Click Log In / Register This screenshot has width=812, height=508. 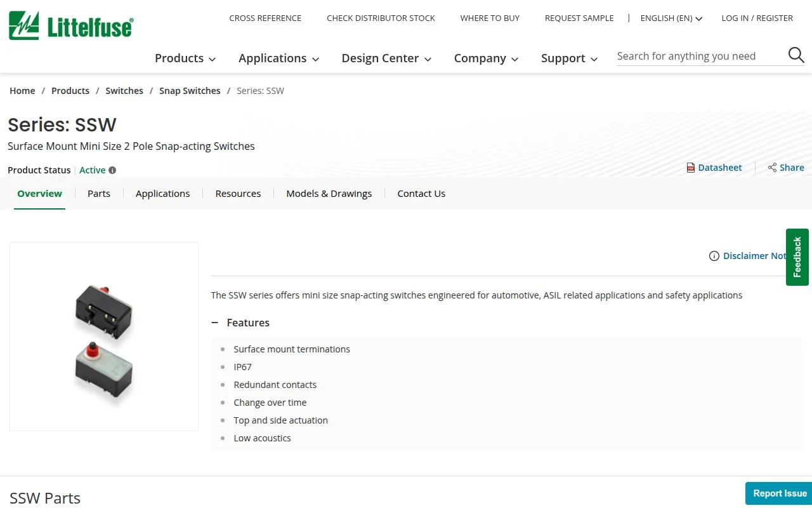pyautogui.click(x=757, y=18)
